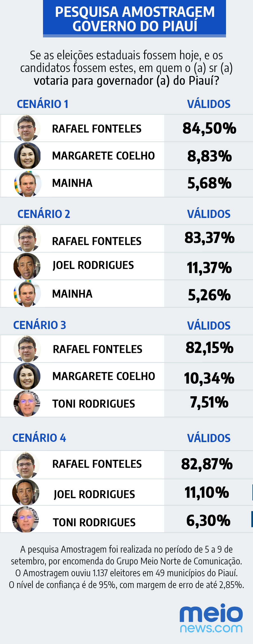Click the 11,37% result for Joel Rodrigues

point(209,267)
